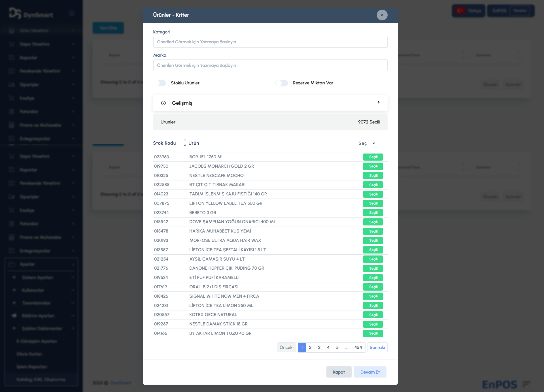Screen dimensions: 544x392
Task: Close the Ürünler - Kriter dialog
Action: (x=382, y=15)
